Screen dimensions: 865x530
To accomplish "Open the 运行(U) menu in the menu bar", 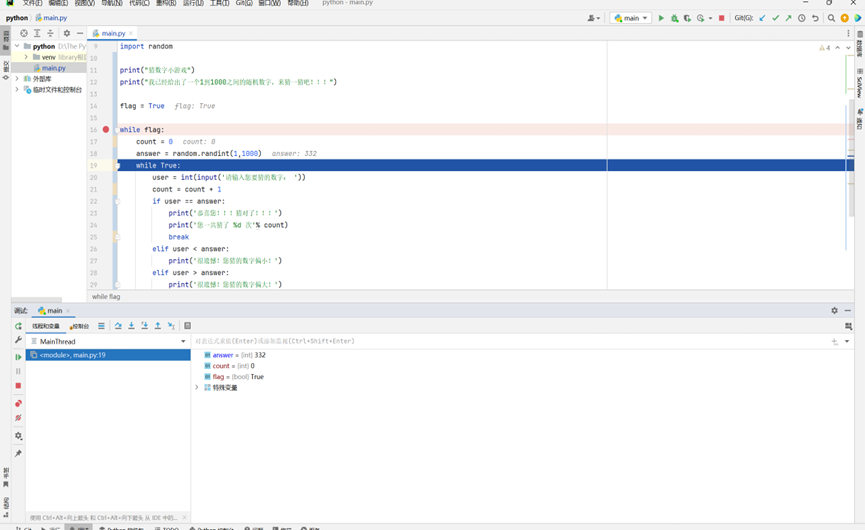I will (x=193, y=3).
